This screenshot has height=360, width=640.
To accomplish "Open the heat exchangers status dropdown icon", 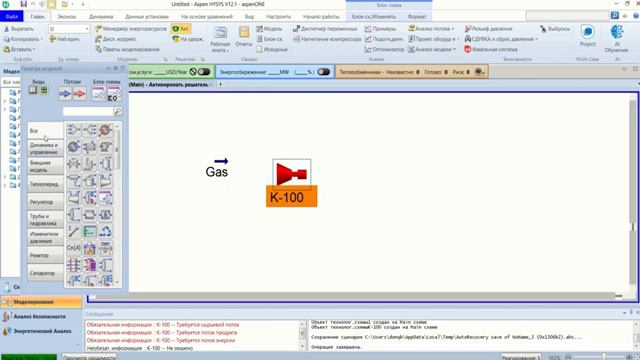I will [479, 72].
